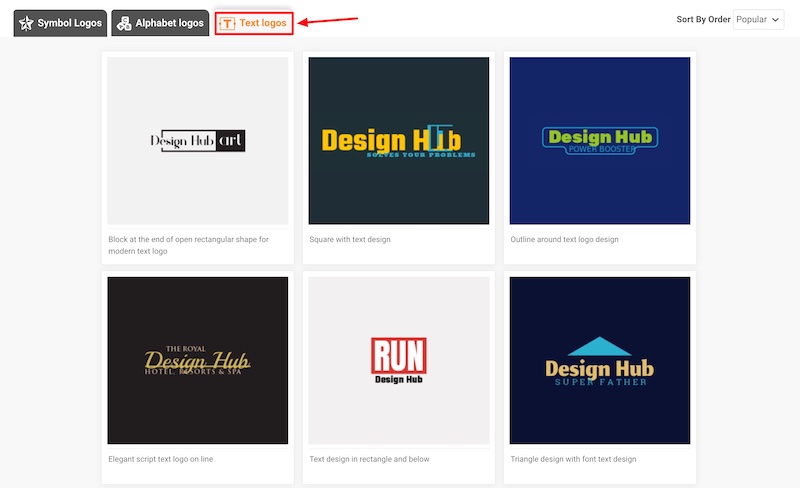Select the Text logos tab
Screen dimensions: 800x488
pos(254,23)
